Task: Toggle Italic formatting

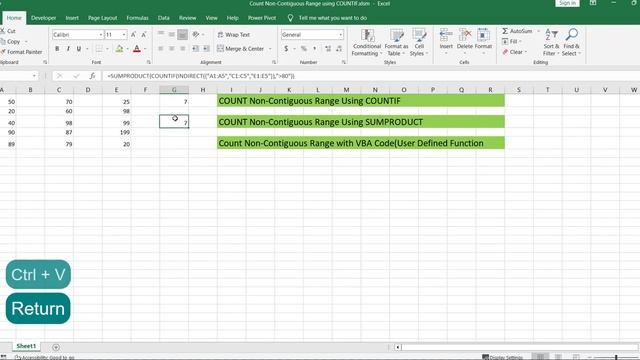Action: (68, 49)
